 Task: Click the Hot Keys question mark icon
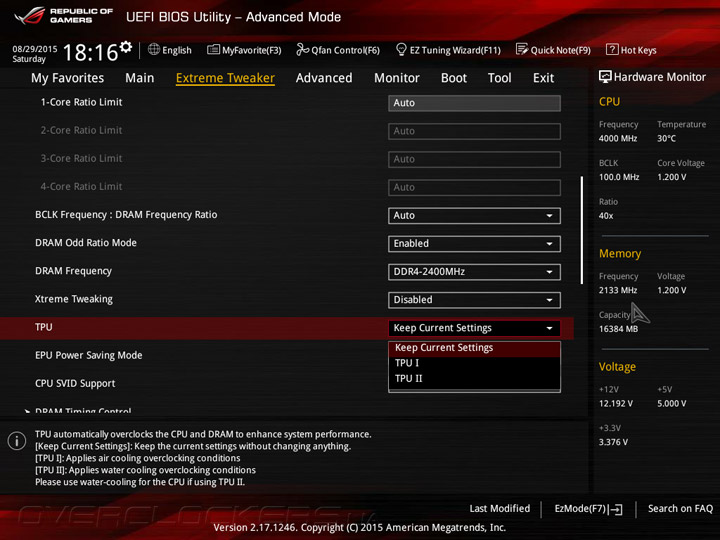tap(612, 49)
